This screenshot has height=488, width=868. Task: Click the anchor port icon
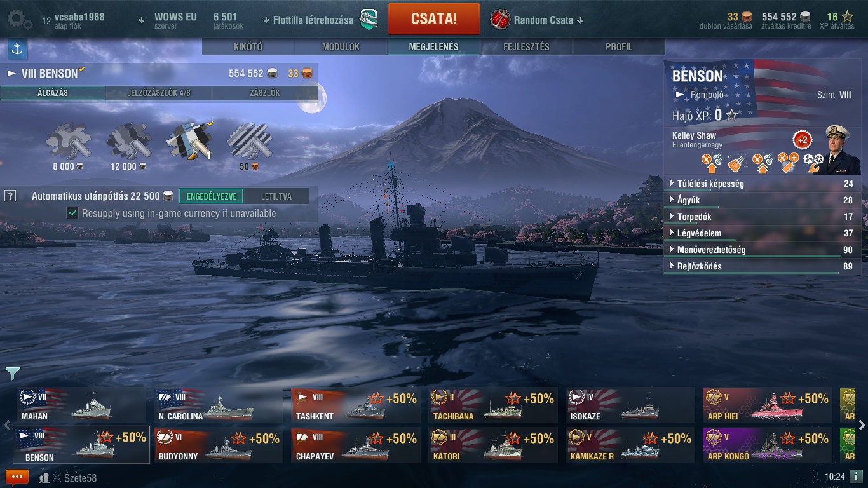coord(17,49)
